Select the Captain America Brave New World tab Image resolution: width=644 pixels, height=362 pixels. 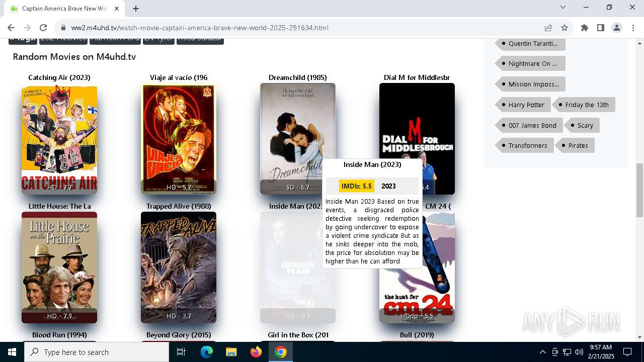[64, 9]
